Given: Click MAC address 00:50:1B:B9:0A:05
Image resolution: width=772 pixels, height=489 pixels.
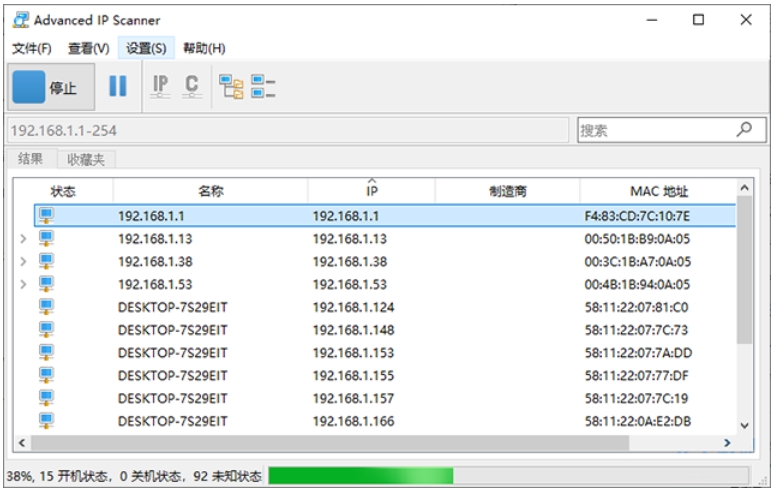Looking at the screenshot, I should pyautogui.click(x=637, y=239).
